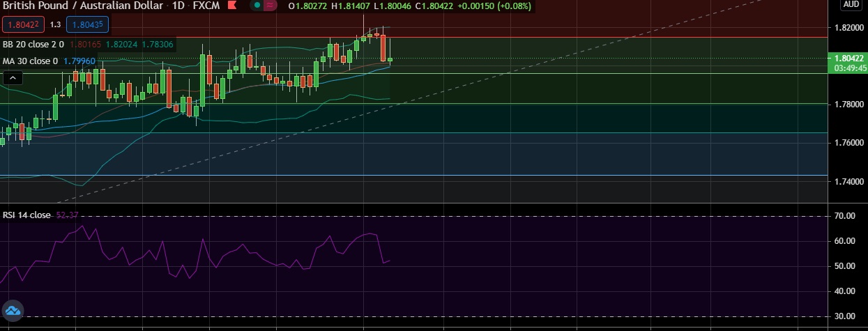The width and height of the screenshot is (868, 331).
Task: Click the open value O1.80272
Action: (x=307, y=6)
